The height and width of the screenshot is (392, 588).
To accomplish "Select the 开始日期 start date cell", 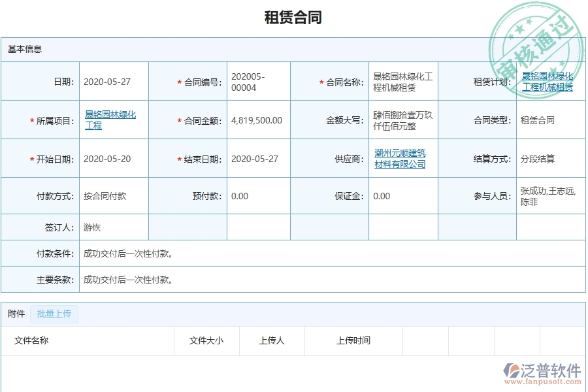I will [x=109, y=157].
